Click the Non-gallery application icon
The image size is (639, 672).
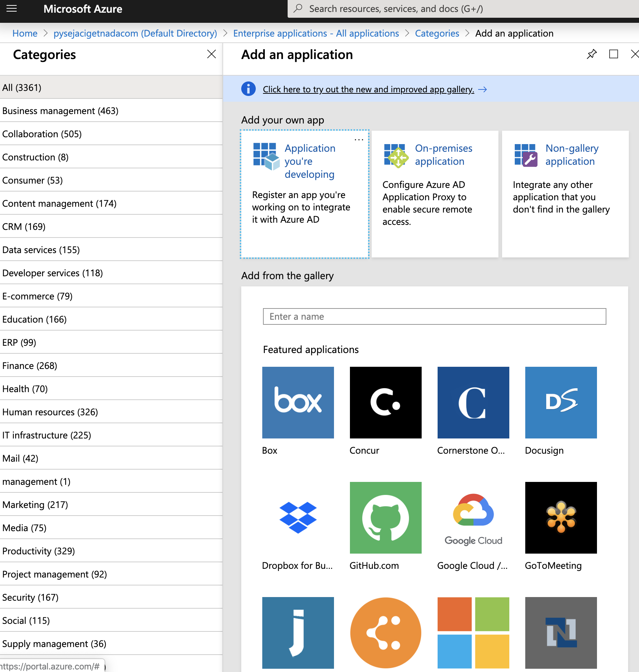pyautogui.click(x=526, y=155)
